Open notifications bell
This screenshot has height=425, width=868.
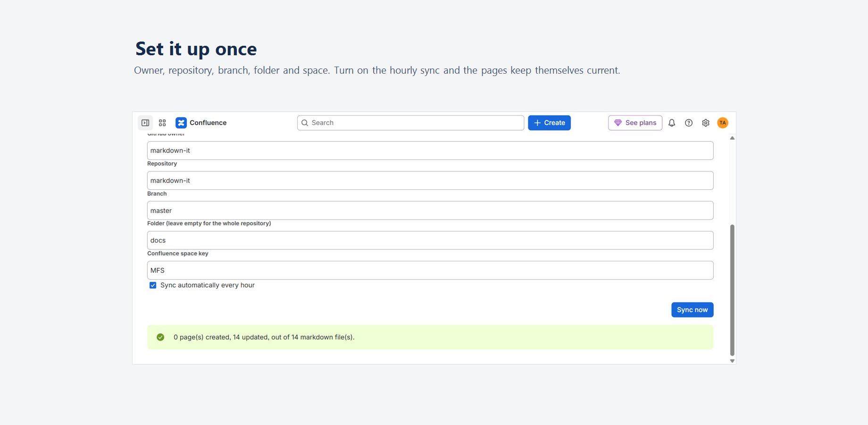pyautogui.click(x=672, y=123)
